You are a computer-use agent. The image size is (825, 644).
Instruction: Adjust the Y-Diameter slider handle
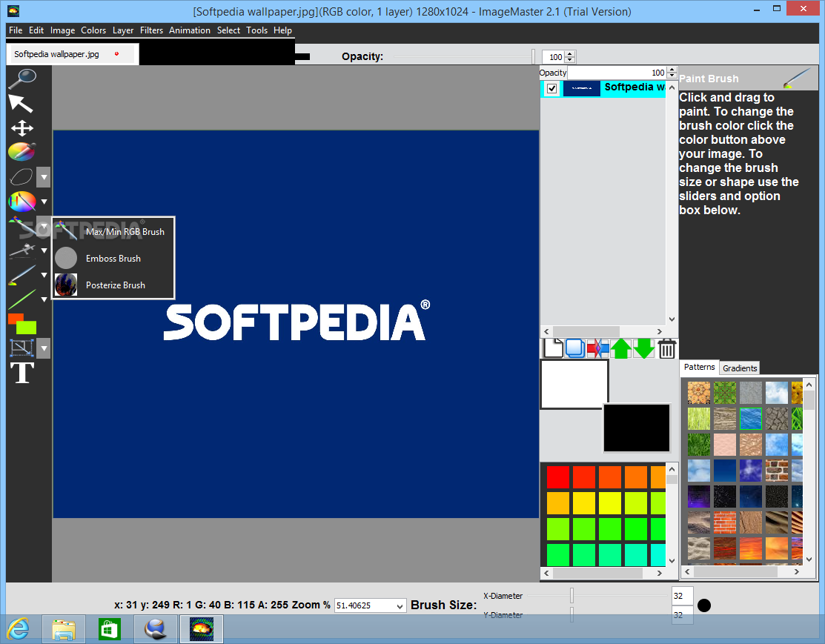click(571, 614)
